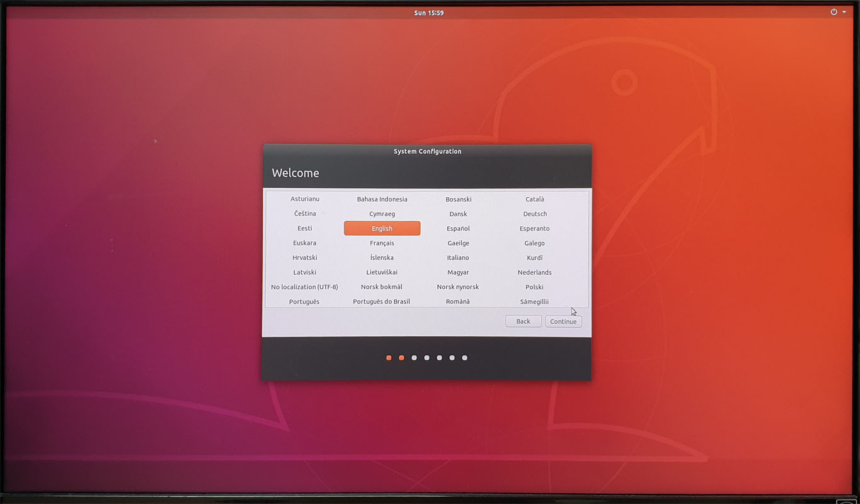Pick Eesti as the language

pyautogui.click(x=305, y=228)
